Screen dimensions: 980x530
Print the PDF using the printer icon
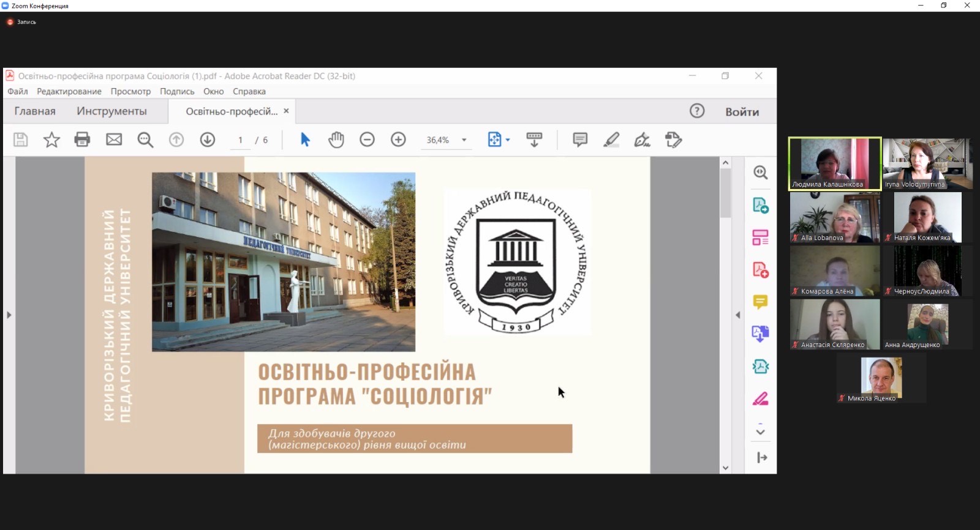(82, 140)
